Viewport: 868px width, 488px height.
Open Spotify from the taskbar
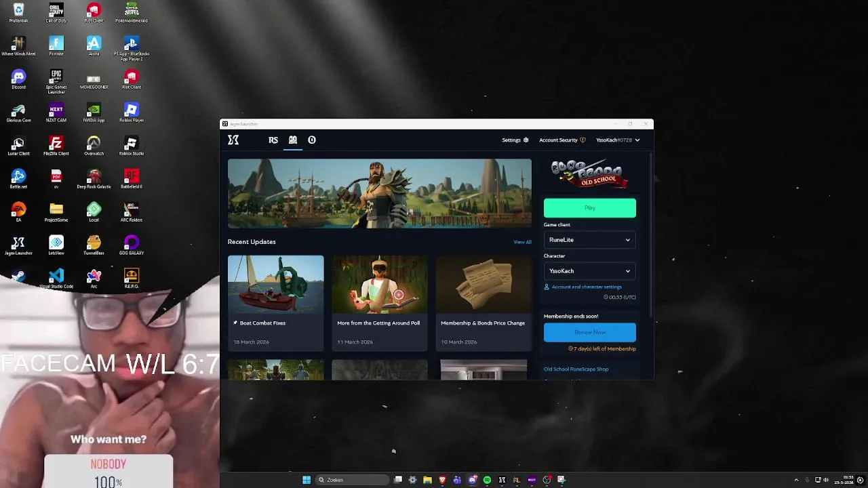(x=487, y=480)
